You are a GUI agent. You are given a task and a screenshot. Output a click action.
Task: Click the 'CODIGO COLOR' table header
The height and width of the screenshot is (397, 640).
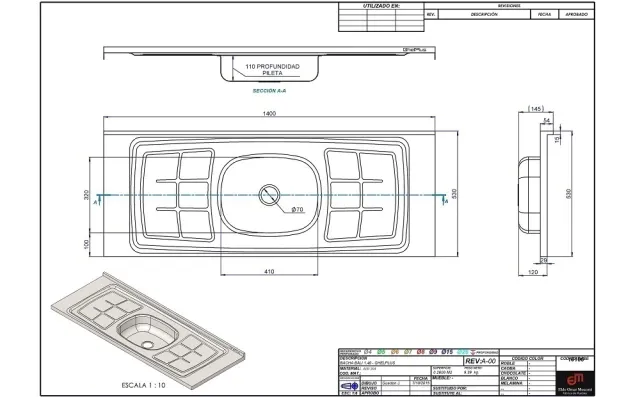click(527, 359)
